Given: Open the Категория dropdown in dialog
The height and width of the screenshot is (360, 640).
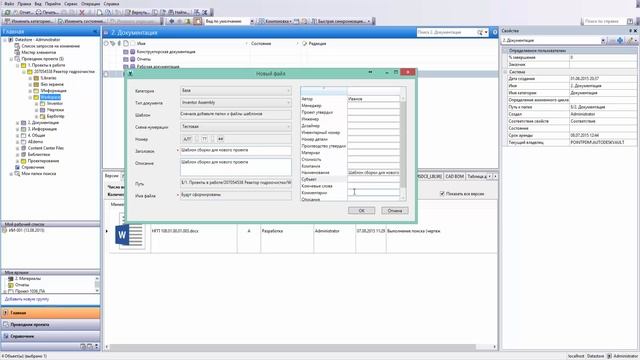Looking at the screenshot, I should [236, 90].
